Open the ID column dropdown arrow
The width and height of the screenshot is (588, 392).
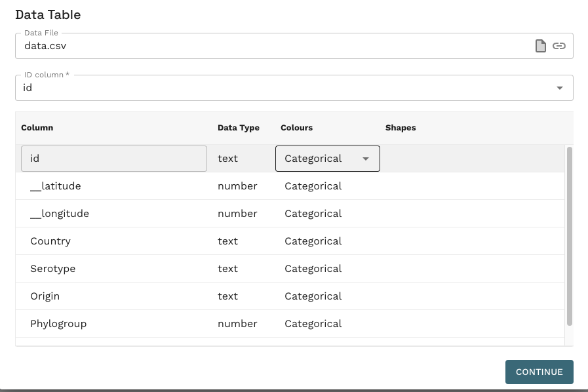(560, 88)
